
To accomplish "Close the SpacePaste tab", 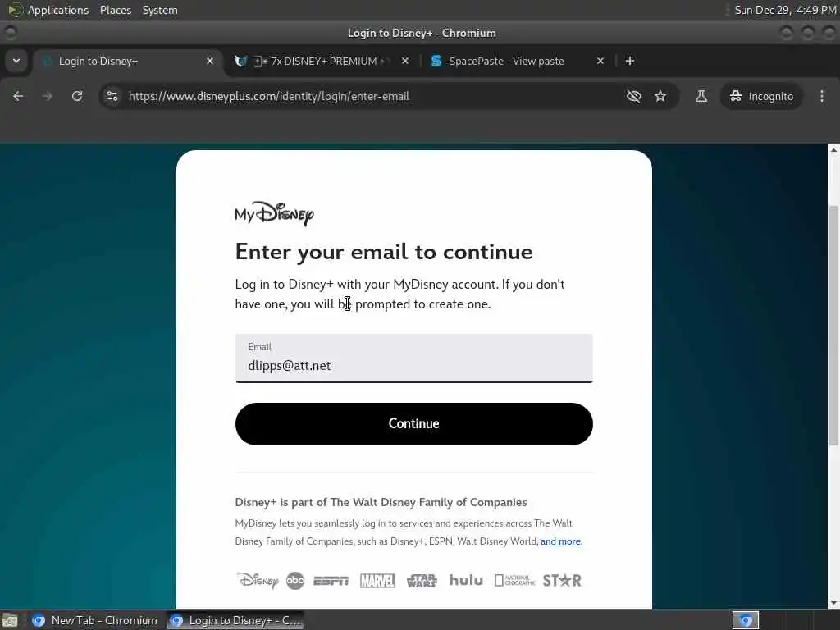I will (600, 61).
